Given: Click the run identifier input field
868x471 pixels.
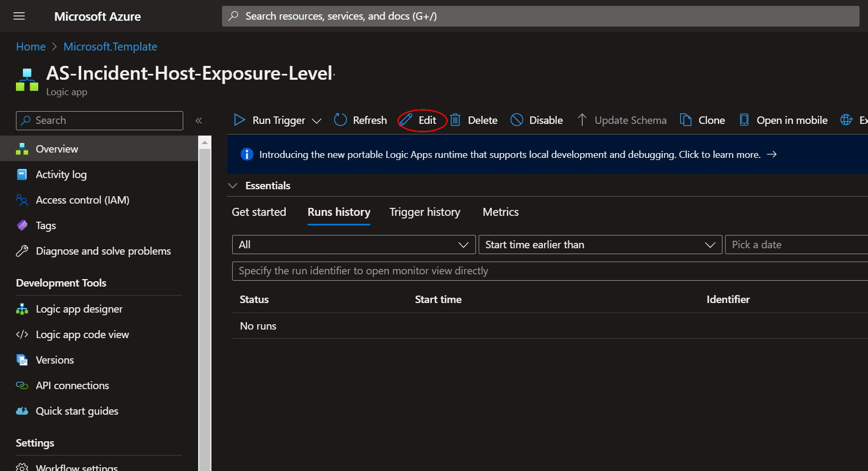Looking at the screenshot, I should 550,271.
